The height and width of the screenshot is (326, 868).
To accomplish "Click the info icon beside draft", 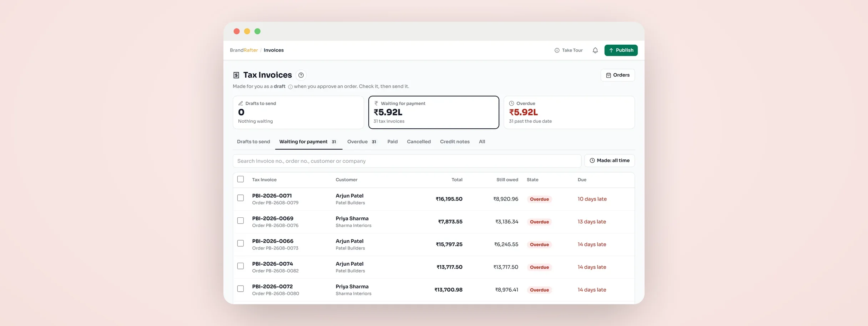I will 290,87.
